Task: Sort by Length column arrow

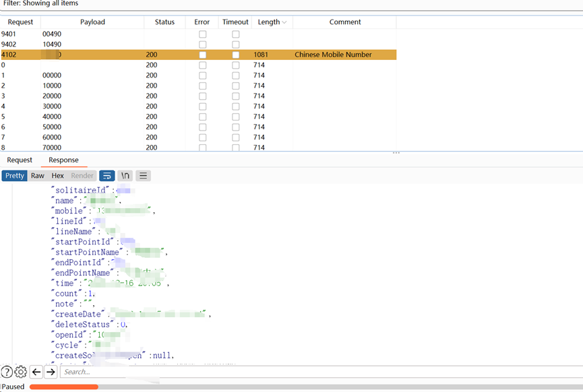Action: coord(284,22)
